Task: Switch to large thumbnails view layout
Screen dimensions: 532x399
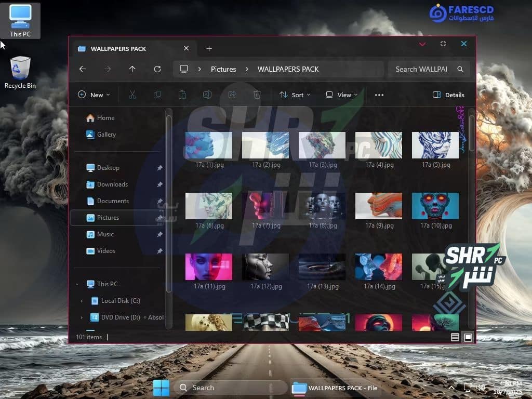Action: 468,337
